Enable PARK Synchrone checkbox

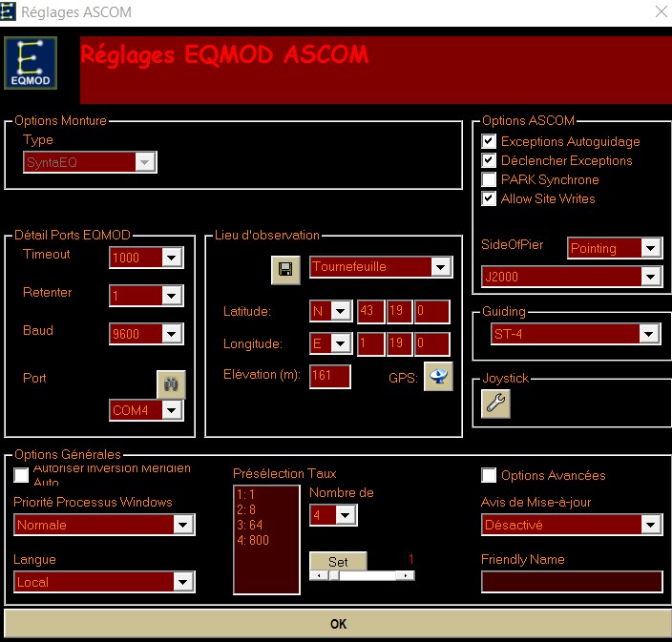tap(489, 179)
